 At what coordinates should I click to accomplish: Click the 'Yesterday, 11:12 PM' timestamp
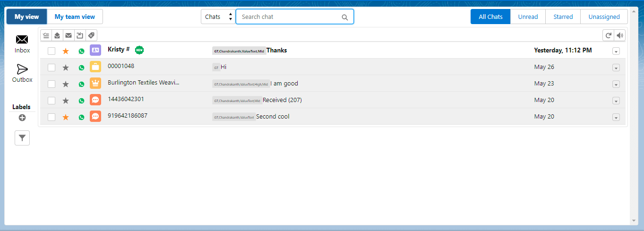click(563, 50)
